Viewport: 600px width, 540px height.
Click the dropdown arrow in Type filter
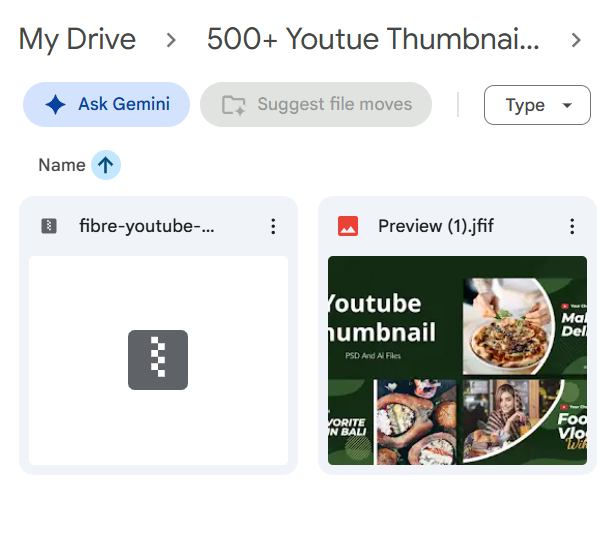[x=567, y=105]
